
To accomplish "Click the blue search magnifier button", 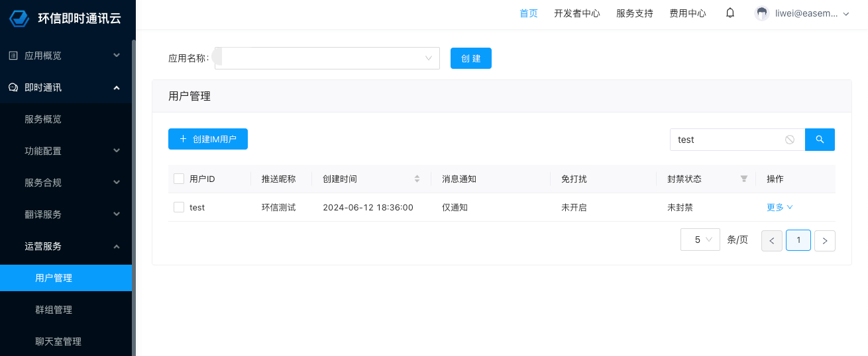I will 820,140.
